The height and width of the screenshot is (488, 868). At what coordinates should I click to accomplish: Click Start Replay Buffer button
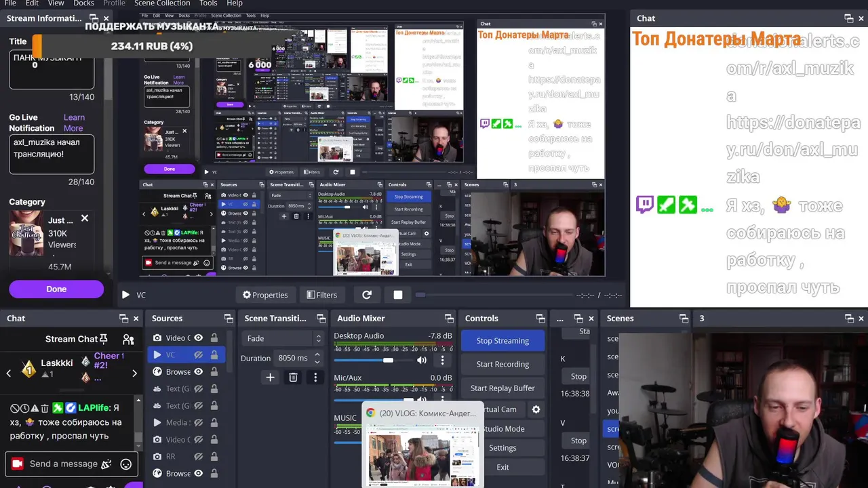(x=502, y=388)
